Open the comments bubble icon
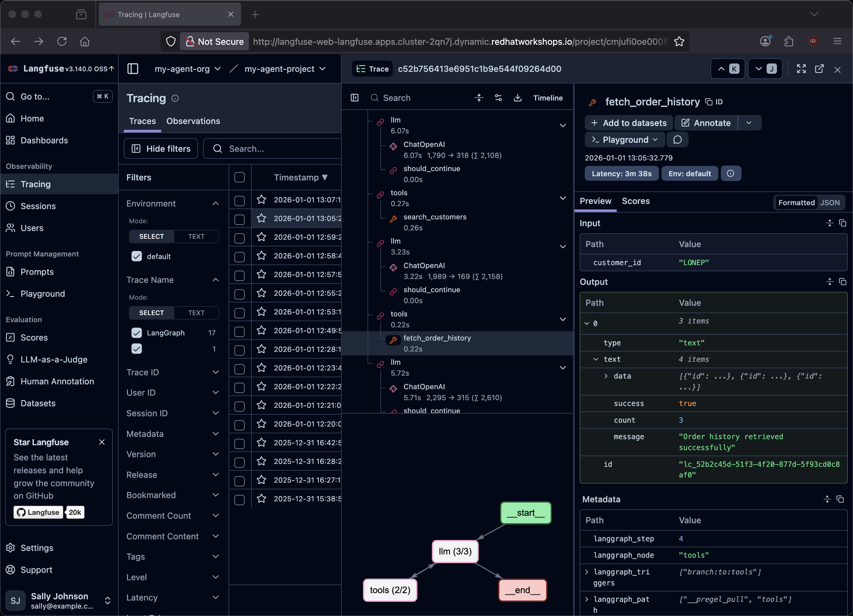Image resolution: width=853 pixels, height=616 pixels. [677, 140]
